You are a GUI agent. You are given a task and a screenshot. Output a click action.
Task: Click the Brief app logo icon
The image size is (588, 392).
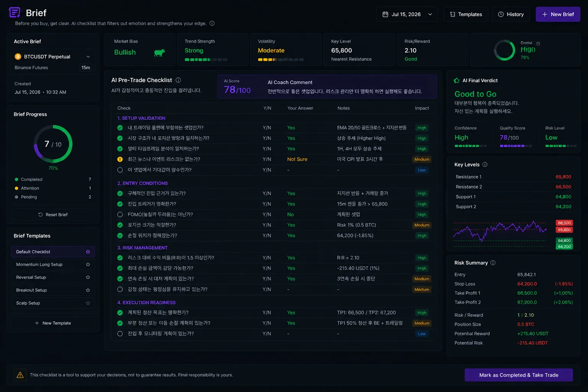(15, 13)
